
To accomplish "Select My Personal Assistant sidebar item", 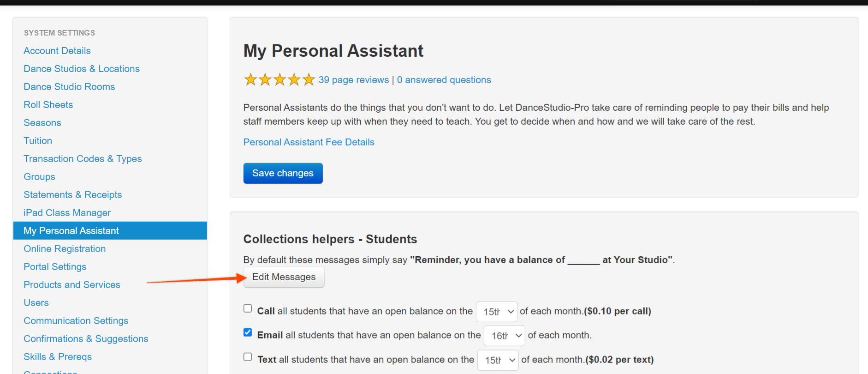I will point(71,231).
